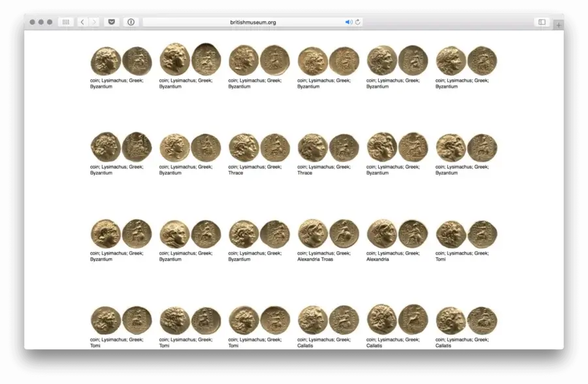This screenshot has width=588, height=384.
Task: Click the second Thrace coin caption text
Action: click(305, 173)
